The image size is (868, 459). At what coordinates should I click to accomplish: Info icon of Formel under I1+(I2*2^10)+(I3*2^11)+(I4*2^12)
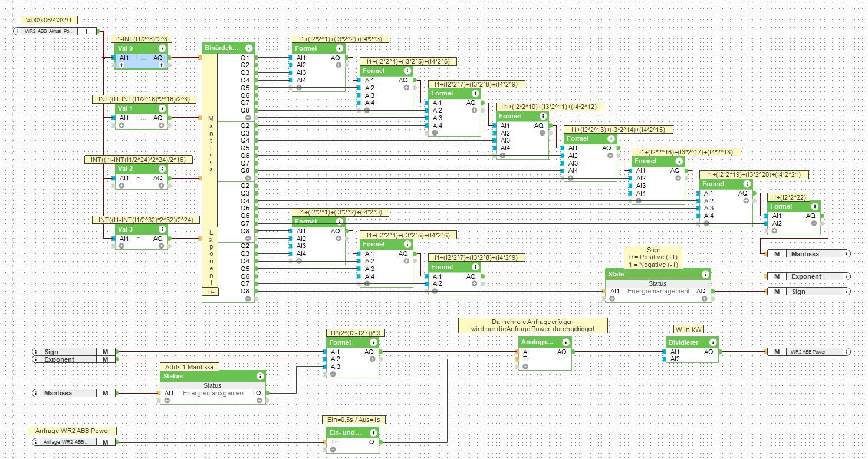click(x=544, y=116)
